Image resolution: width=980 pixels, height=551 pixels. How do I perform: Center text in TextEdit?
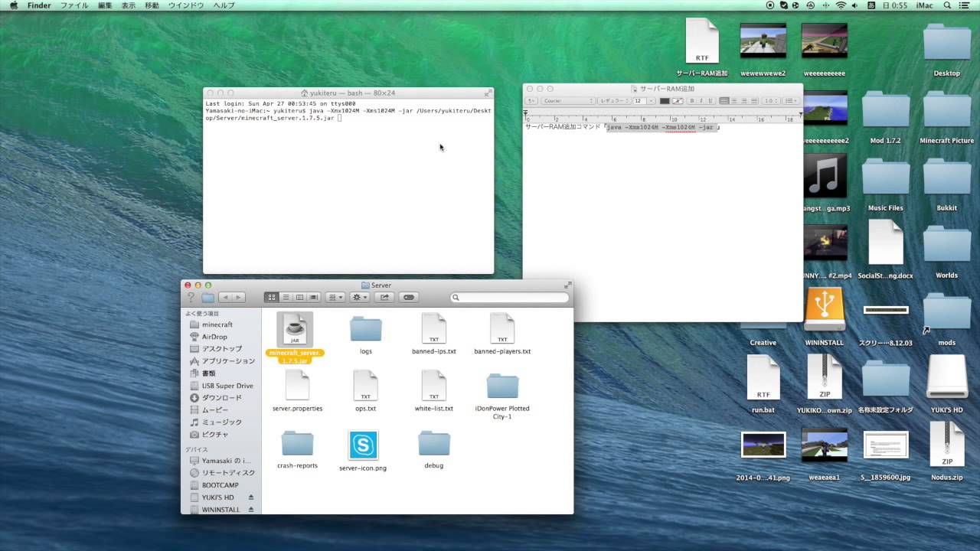(734, 101)
